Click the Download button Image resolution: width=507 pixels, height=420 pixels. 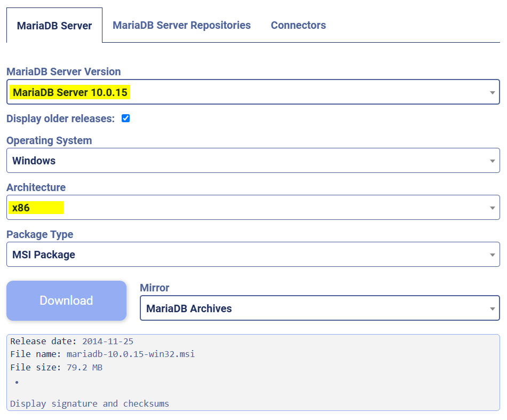pyautogui.click(x=66, y=300)
